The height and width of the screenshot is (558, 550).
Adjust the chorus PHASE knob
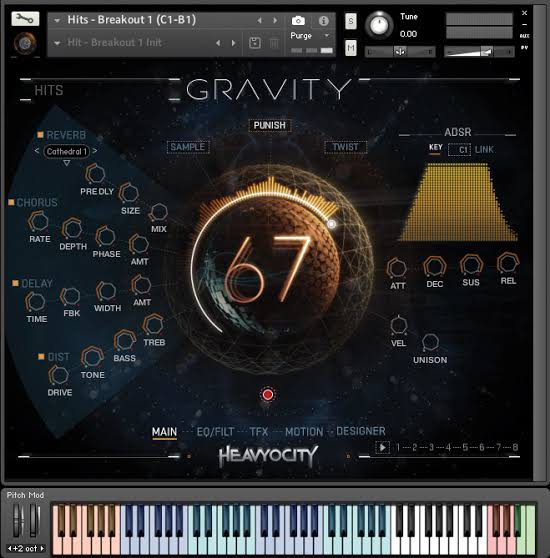(x=105, y=236)
